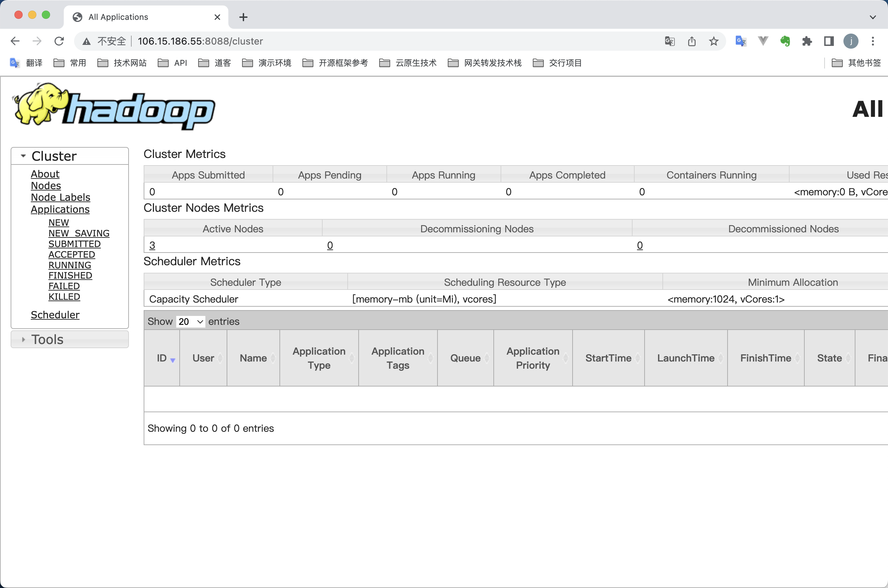Click the Google Translate icon in address bar
Image resolution: width=888 pixels, height=588 pixels.
(670, 41)
